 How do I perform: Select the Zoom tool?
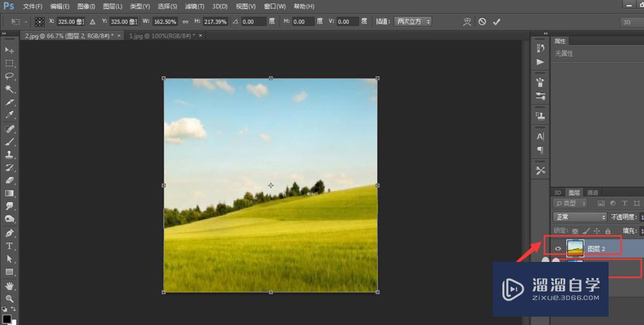tap(9, 299)
